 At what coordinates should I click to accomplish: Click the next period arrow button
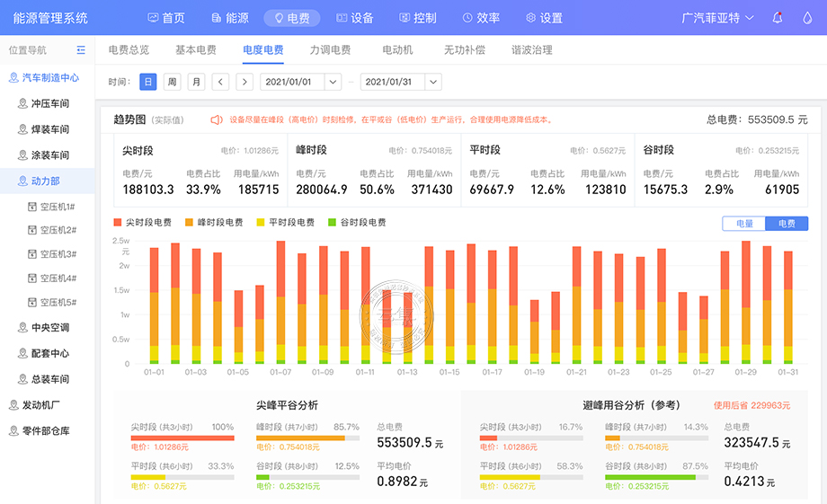click(245, 82)
